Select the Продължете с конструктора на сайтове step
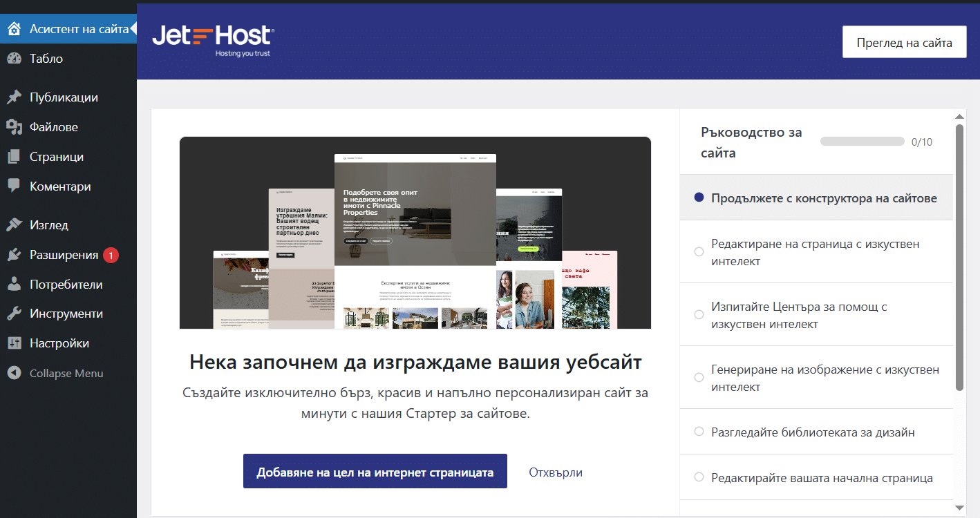 point(823,198)
